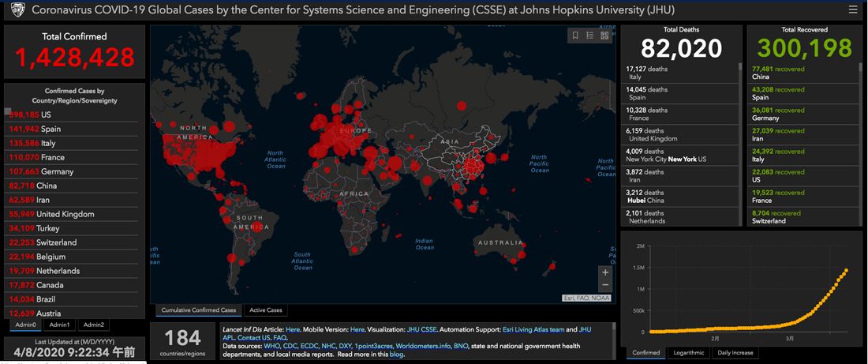This screenshot has width=868, height=364.
Task: Open the Lancet article 'Here' link
Action: click(293, 329)
